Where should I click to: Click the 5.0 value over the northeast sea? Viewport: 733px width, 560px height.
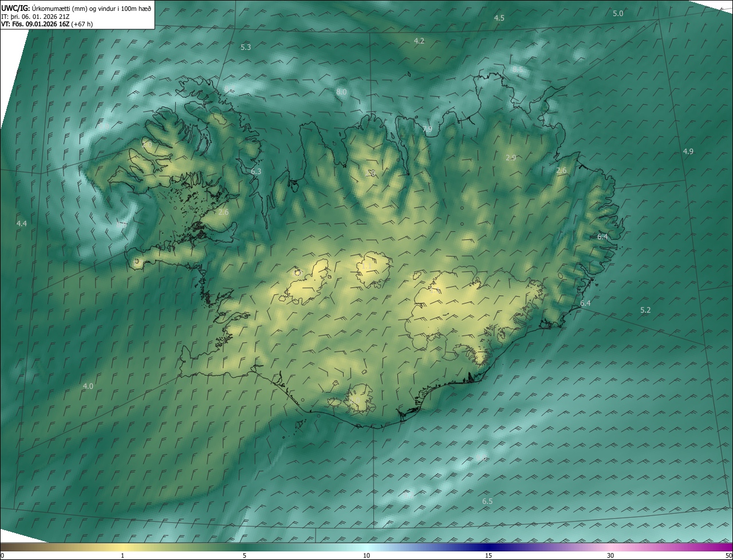618,13
